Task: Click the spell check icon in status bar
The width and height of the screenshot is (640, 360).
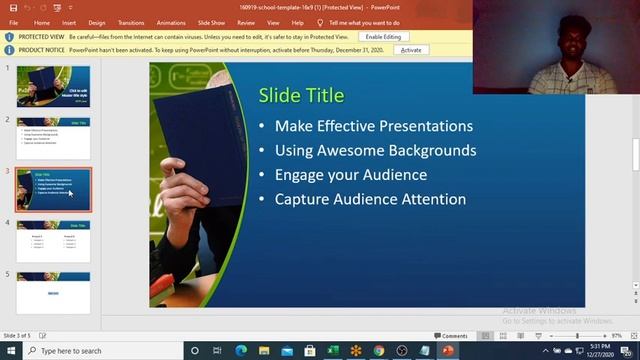Action: (x=42, y=336)
